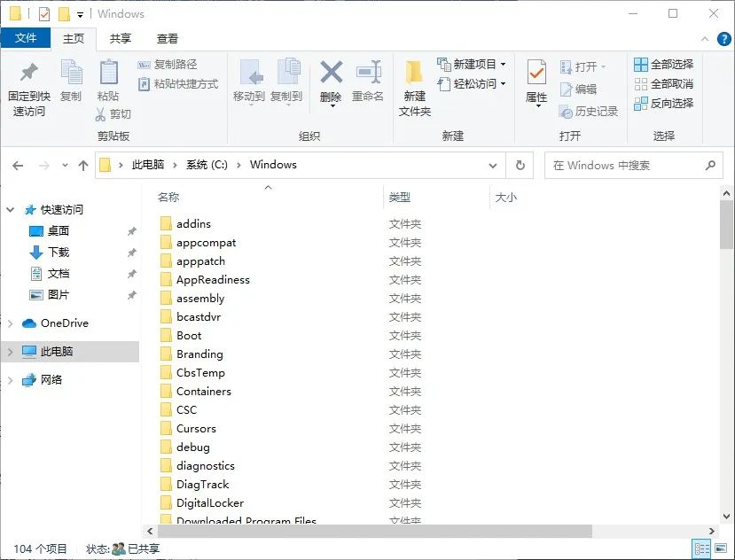The image size is (735, 560).
Task: Click the New folder (新建文件夹) icon
Action: 414,72
